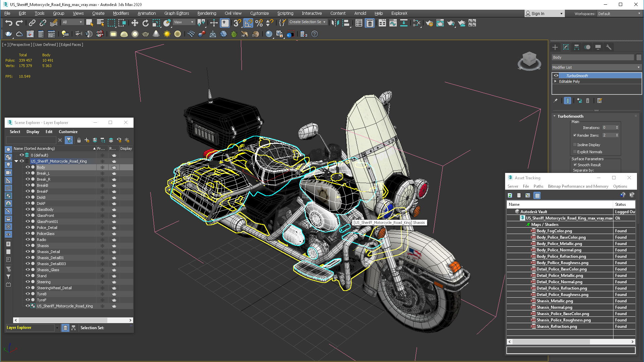Toggle TurboSmooth modifier eye icon

click(x=556, y=76)
